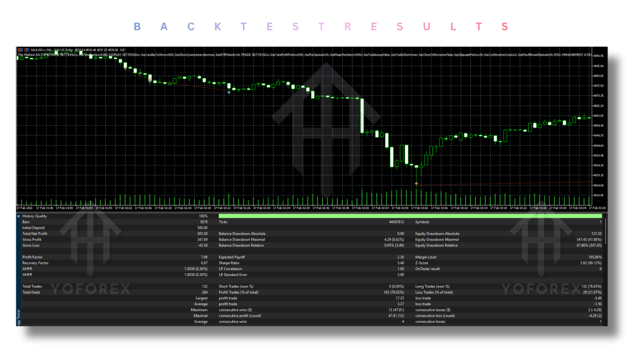Screen dimensions: 644x362
Task: Select the History Quality 100% value
Action: (203, 216)
